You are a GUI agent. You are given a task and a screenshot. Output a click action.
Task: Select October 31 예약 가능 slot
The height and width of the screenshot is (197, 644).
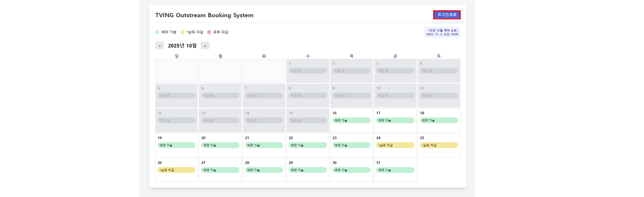(x=395, y=170)
